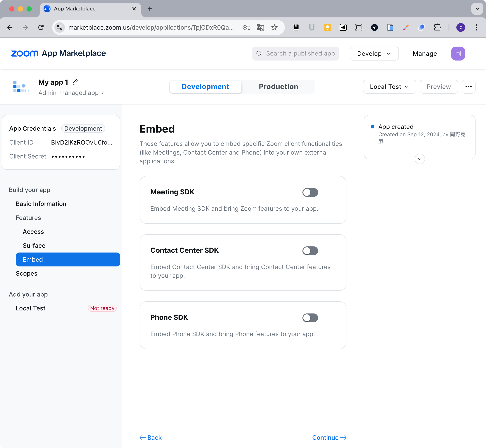
Task: Click the password key icon in address bar
Action: coord(246,27)
